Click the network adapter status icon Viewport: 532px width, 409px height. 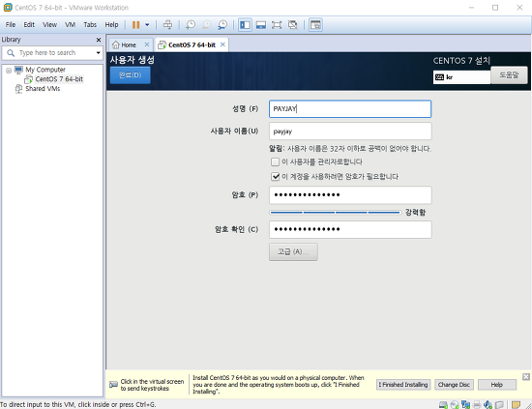[465, 404]
